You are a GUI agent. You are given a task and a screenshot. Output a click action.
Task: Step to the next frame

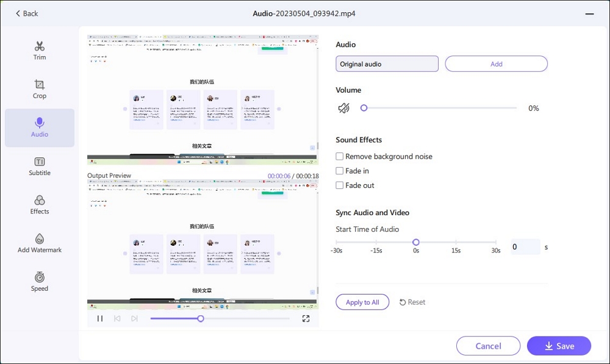click(x=134, y=318)
